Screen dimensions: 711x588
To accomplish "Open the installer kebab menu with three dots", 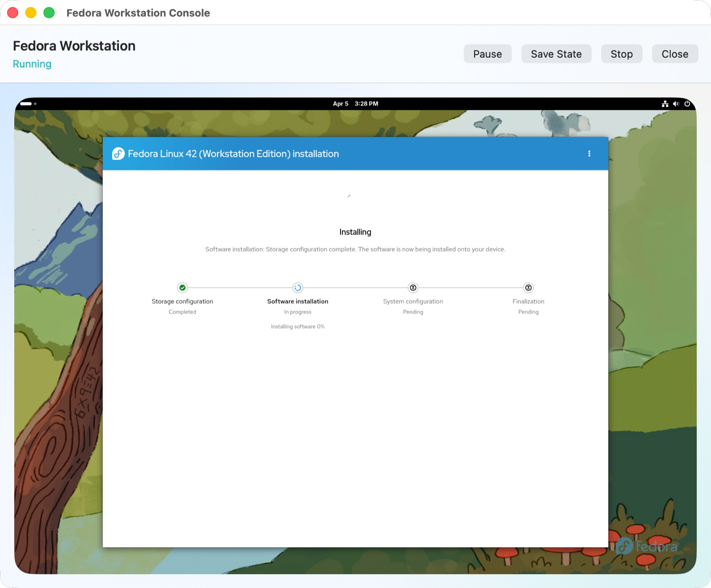I will click(589, 153).
